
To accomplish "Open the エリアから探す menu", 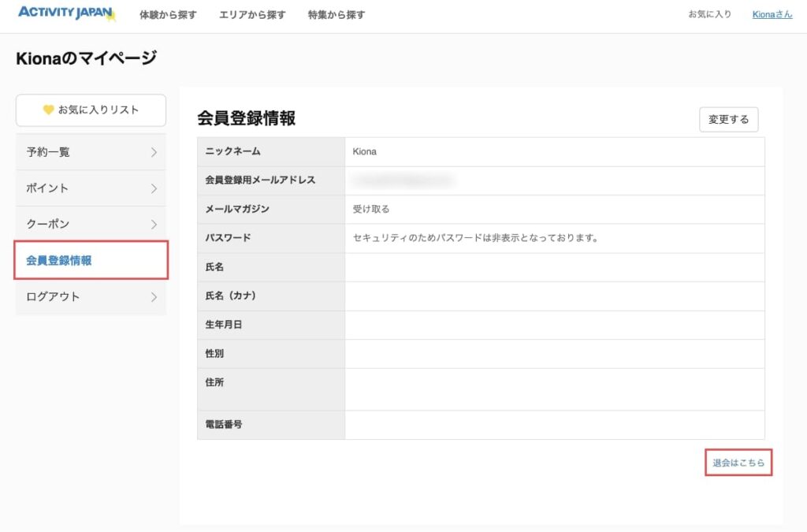I will [252, 15].
